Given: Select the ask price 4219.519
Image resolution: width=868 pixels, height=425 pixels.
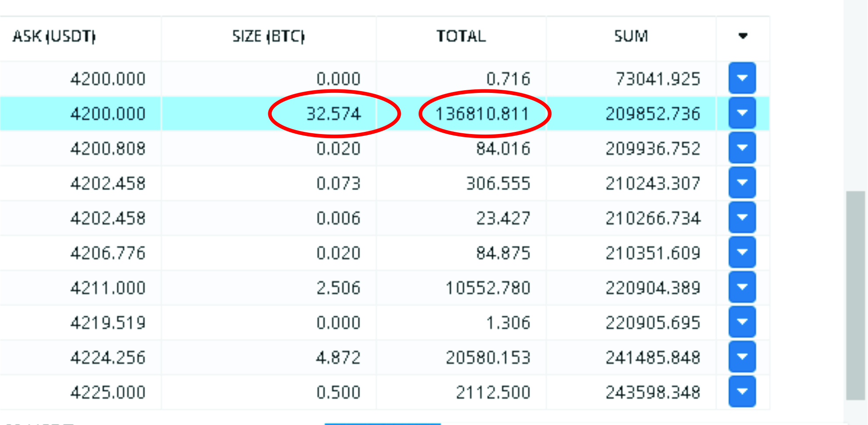Looking at the screenshot, I should [108, 322].
